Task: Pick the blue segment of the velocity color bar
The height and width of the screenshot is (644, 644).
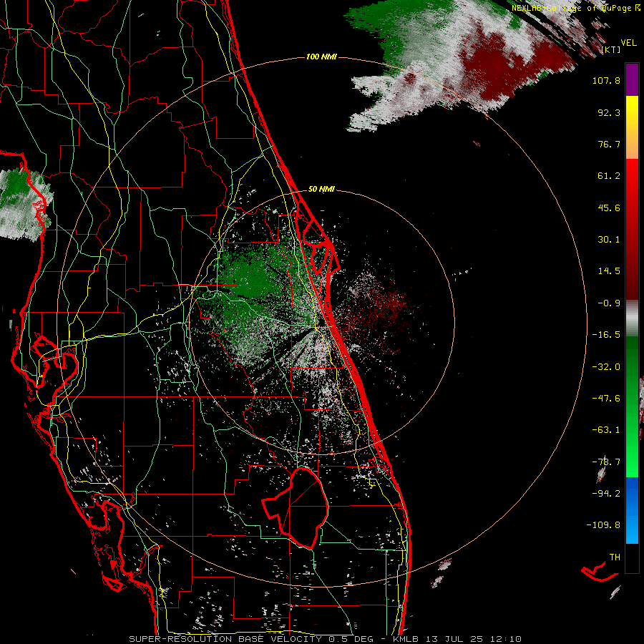Action: pyautogui.click(x=632, y=510)
